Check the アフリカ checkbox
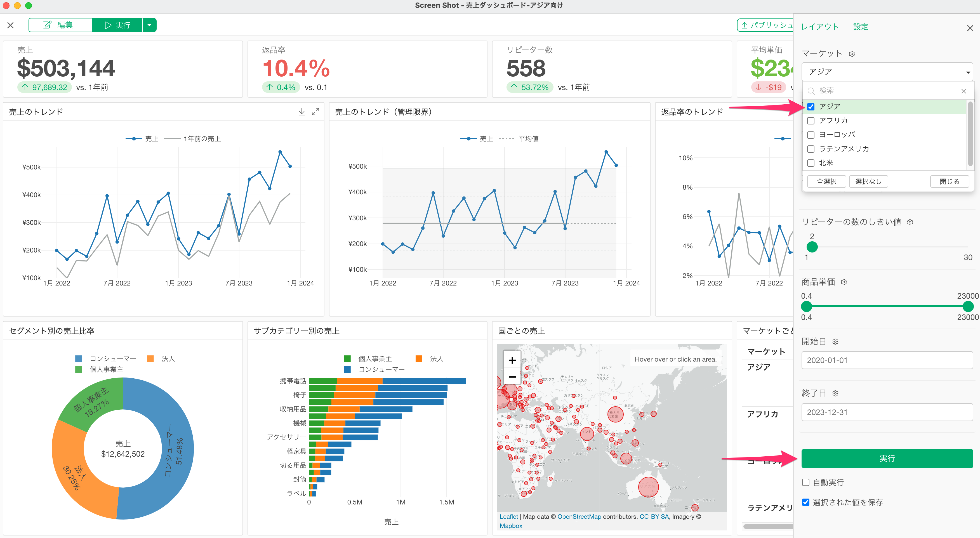Screen dimensions: 980x538 click(x=811, y=121)
